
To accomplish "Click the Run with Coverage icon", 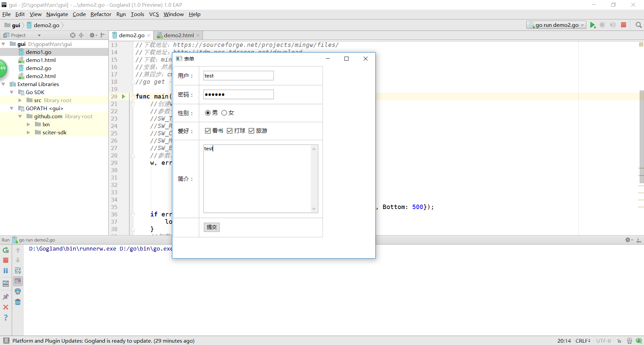I will coord(613,25).
